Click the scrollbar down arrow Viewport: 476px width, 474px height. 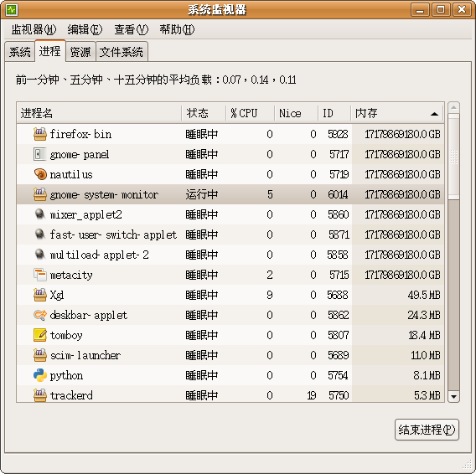[453, 396]
